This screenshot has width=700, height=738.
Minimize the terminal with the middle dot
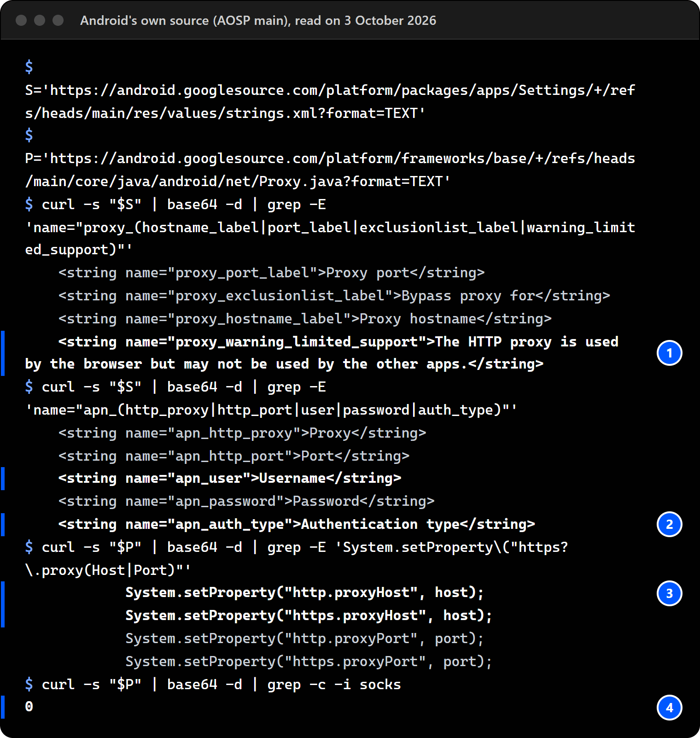pos(40,20)
